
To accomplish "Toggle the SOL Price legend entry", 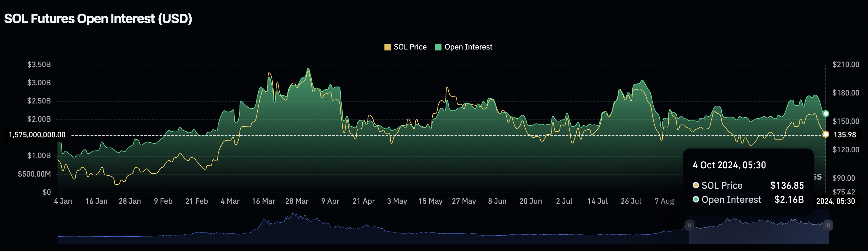I will [x=405, y=47].
